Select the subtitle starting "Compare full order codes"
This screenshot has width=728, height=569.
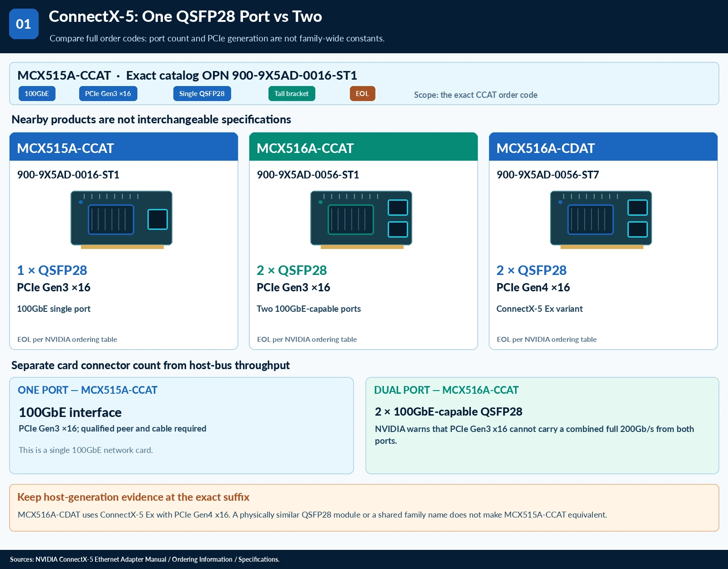coord(217,38)
